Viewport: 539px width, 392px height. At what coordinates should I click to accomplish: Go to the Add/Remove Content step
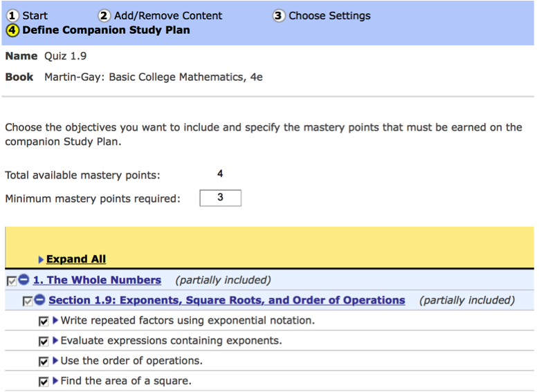168,16
